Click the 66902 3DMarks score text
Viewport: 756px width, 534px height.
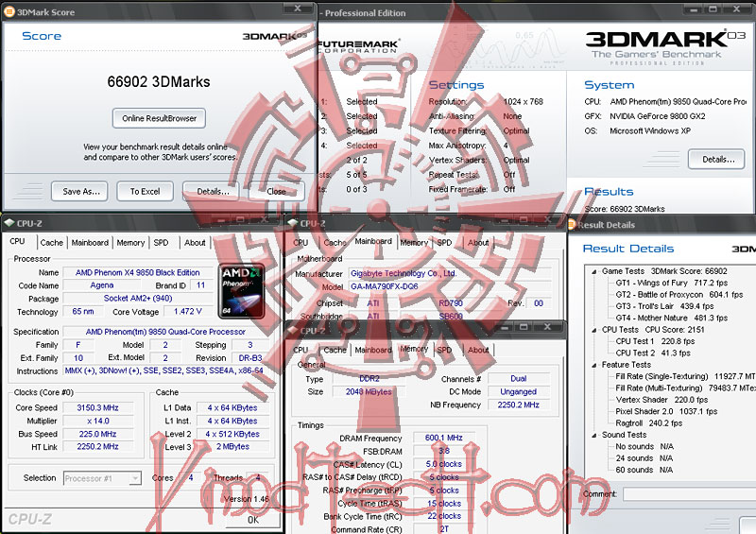click(159, 81)
